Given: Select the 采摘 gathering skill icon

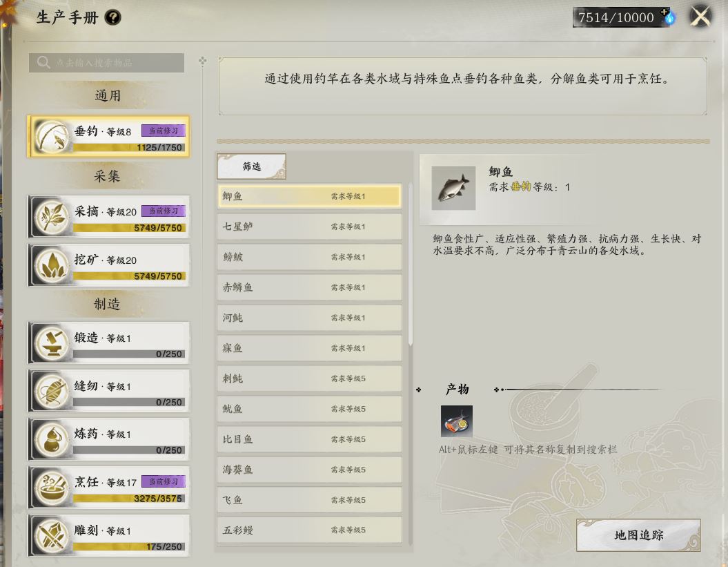Looking at the screenshot, I should point(52,217).
